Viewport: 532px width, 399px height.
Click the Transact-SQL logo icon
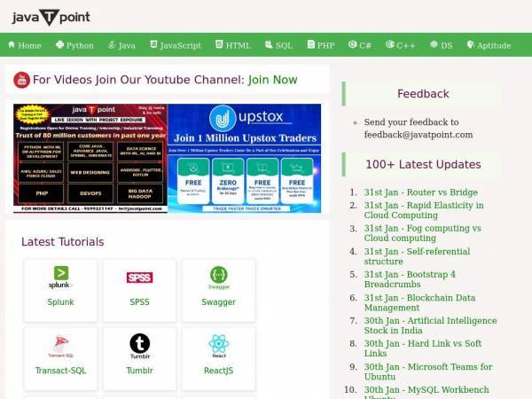pos(60,347)
